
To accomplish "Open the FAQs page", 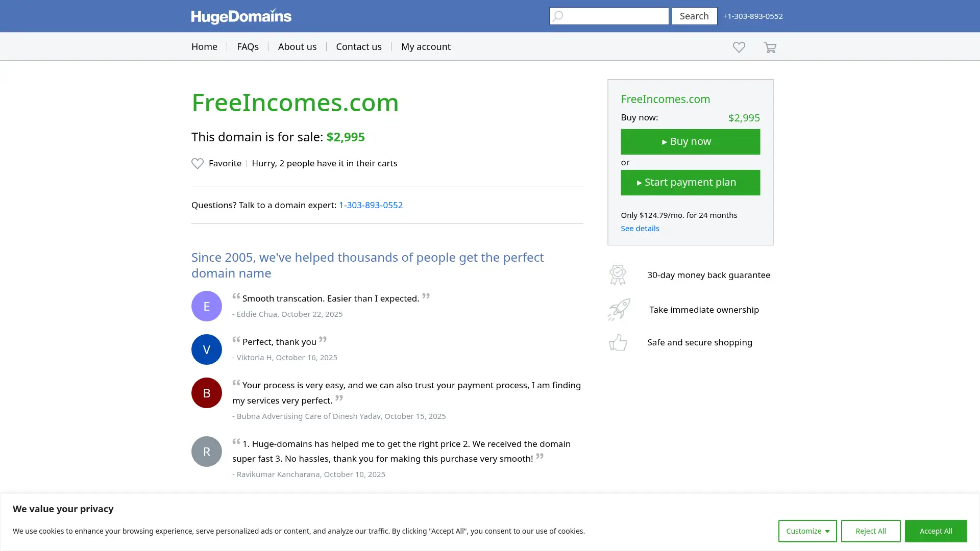I will (248, 46).
